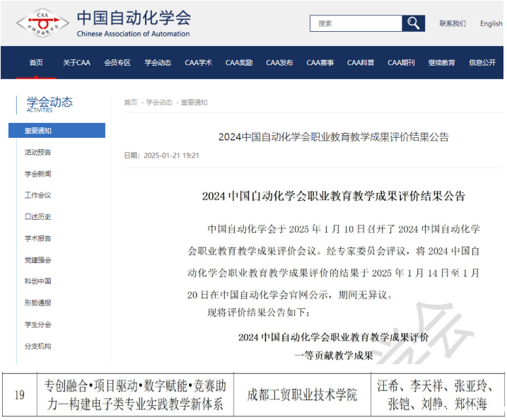
Task: Click the table cell beginning 专创融合
Action: pyautogui.click(x=135, y=395)
